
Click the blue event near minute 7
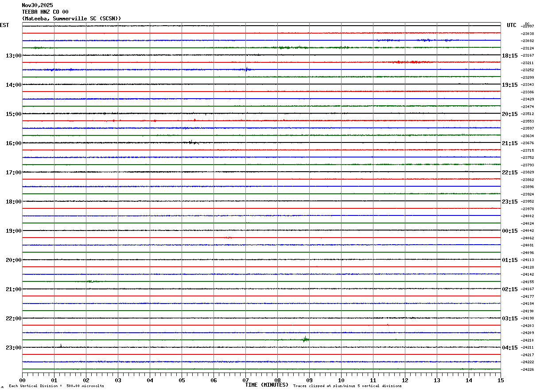(247, 69)
